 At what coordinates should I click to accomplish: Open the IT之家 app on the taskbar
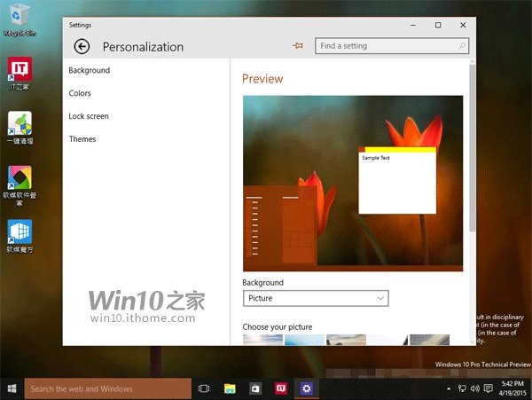(280, 388)
